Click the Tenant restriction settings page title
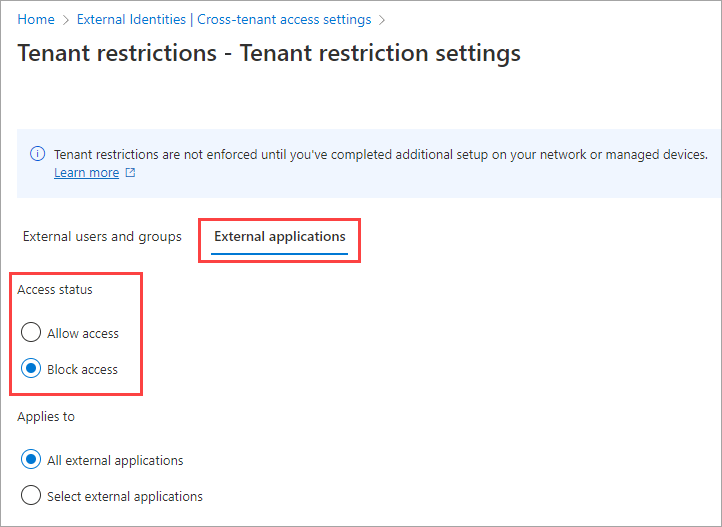Viewport: 722px width, 527px height. [269, 52]
